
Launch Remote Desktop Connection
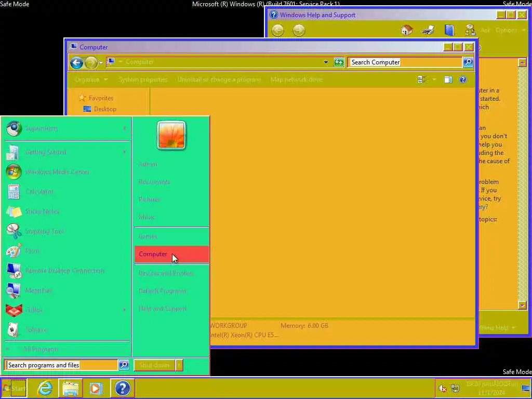66,271
